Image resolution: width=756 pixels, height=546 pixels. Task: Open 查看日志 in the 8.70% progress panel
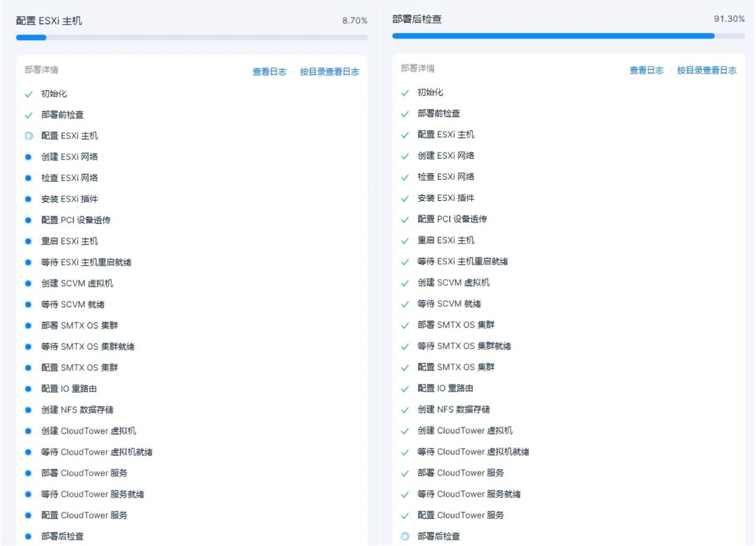pos(269,72)
